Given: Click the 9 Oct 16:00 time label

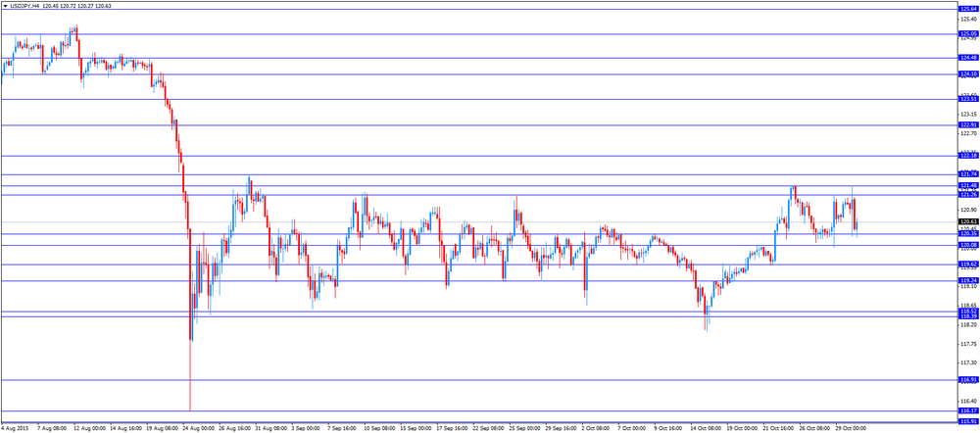Looking at the screenshot, I should (x=668, y=429).
